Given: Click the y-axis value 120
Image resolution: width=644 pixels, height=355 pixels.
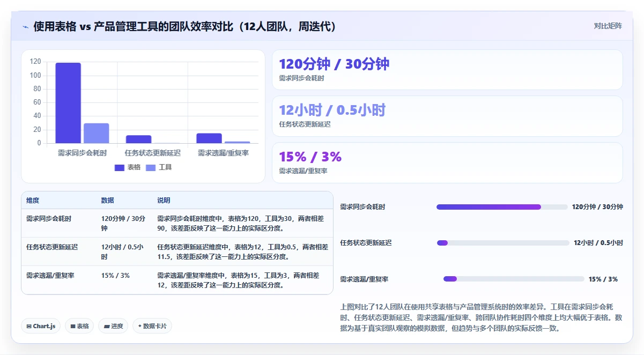Looking at the screenshot, I should tap(35, 62).
